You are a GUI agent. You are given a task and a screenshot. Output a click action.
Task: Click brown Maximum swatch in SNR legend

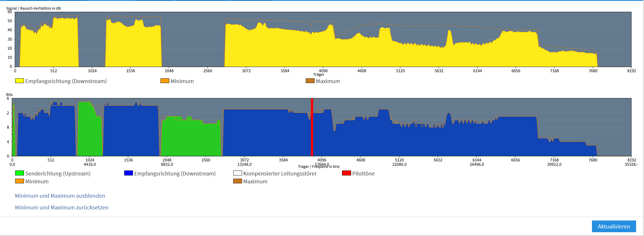pyautogui.click(x=310, y=81)
